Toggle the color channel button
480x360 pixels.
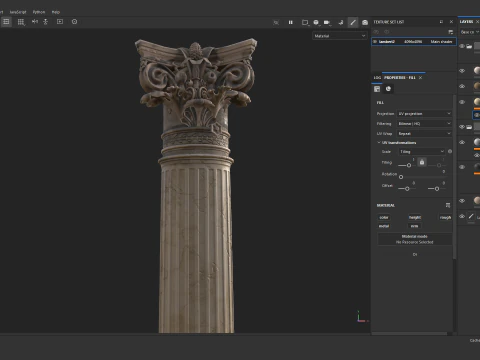click(x=384, y=217)
